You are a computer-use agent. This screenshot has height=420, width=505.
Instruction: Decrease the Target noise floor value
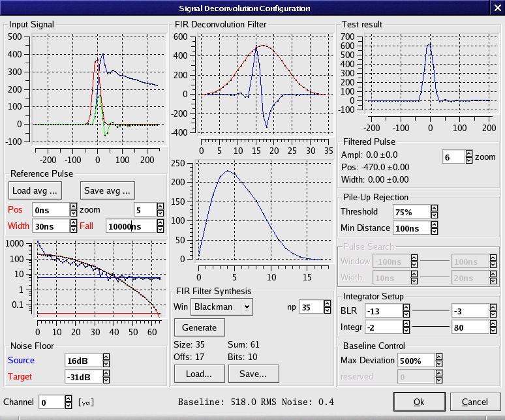(x=106, y=380)
